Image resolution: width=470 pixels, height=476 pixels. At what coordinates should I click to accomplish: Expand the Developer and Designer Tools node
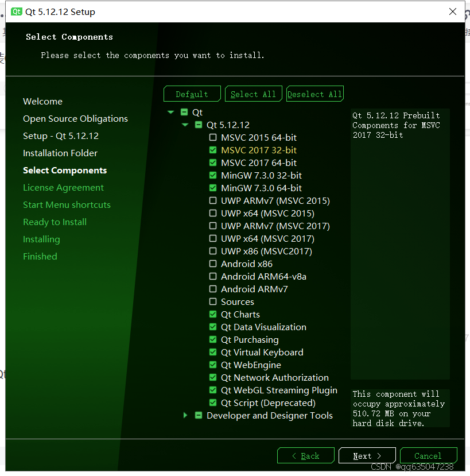[185, 415]
